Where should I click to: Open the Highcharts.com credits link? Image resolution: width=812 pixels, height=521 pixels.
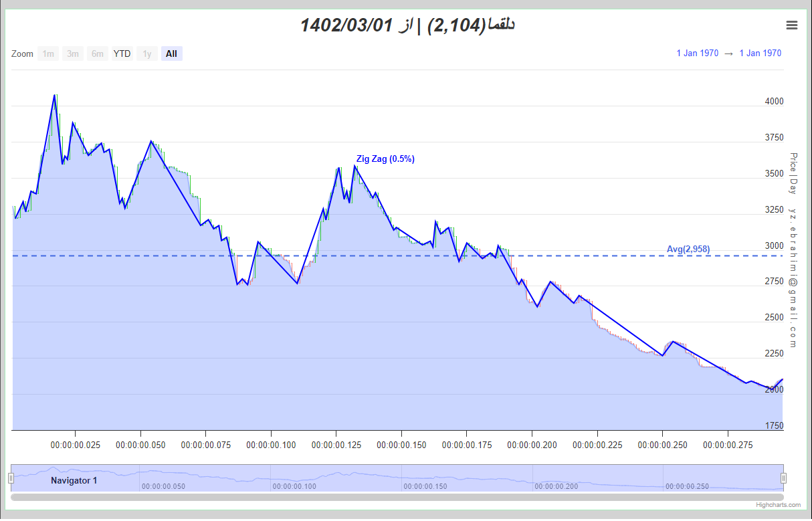pyautogui.click(x=779, y=505)
